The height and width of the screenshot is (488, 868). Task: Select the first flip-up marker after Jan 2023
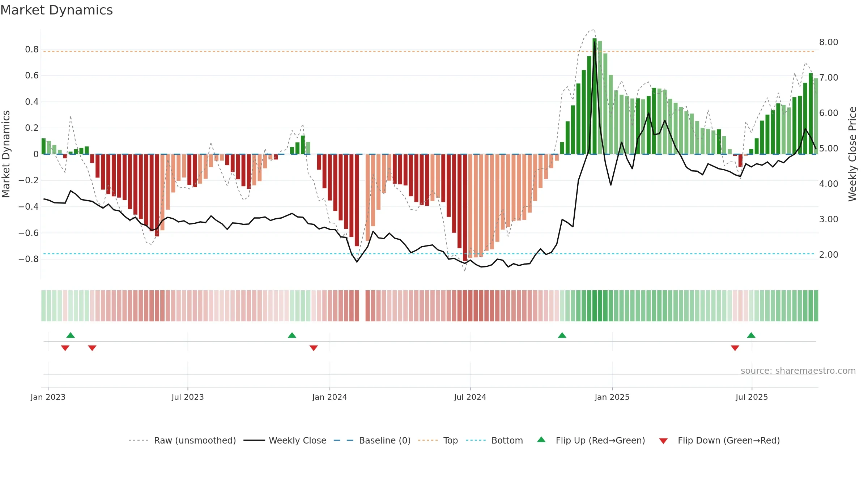[71, 335]
